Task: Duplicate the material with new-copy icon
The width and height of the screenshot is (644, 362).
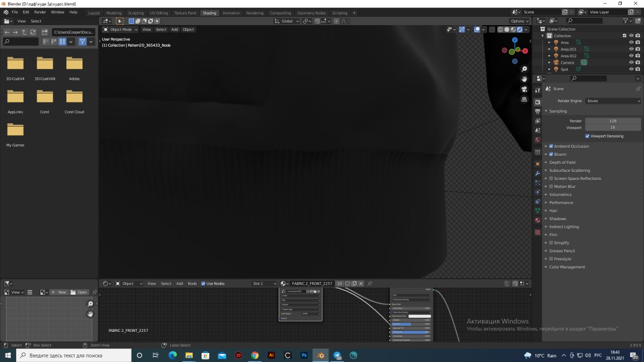Action: 354,284
